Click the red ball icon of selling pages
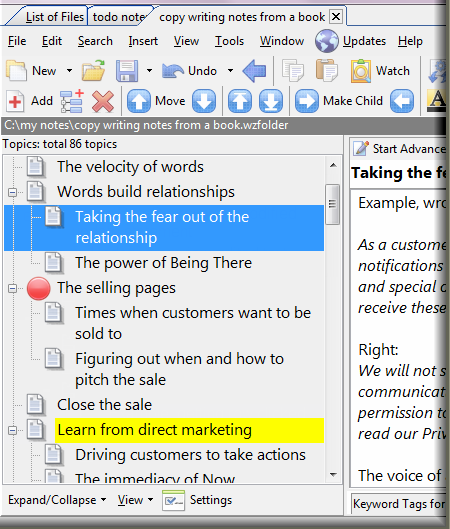 38,288
